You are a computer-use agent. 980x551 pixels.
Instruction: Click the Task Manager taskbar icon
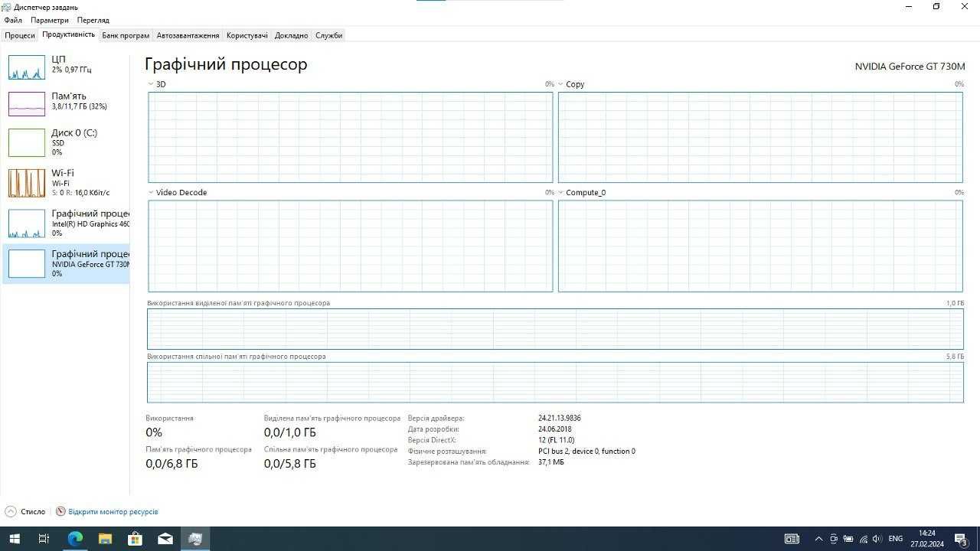click(194, 539)
